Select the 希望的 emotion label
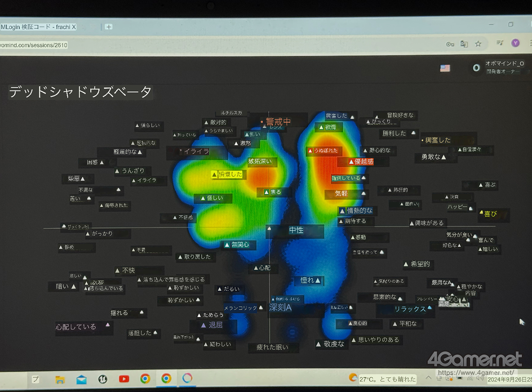 click(417, 264)
